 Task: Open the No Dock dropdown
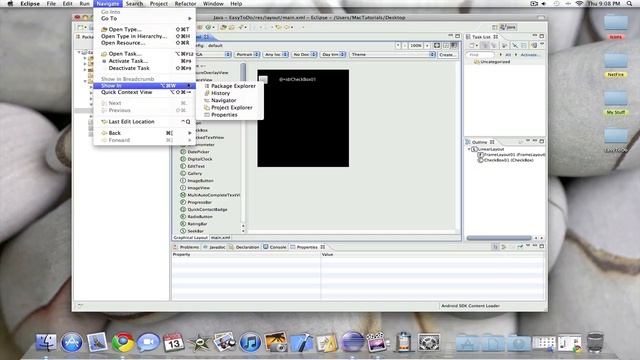(304, 54)
